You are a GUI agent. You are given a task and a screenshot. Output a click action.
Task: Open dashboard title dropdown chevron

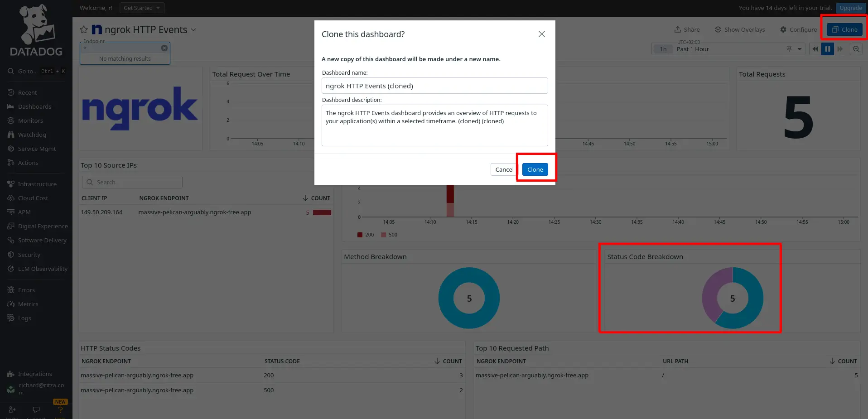click(193, 30)
